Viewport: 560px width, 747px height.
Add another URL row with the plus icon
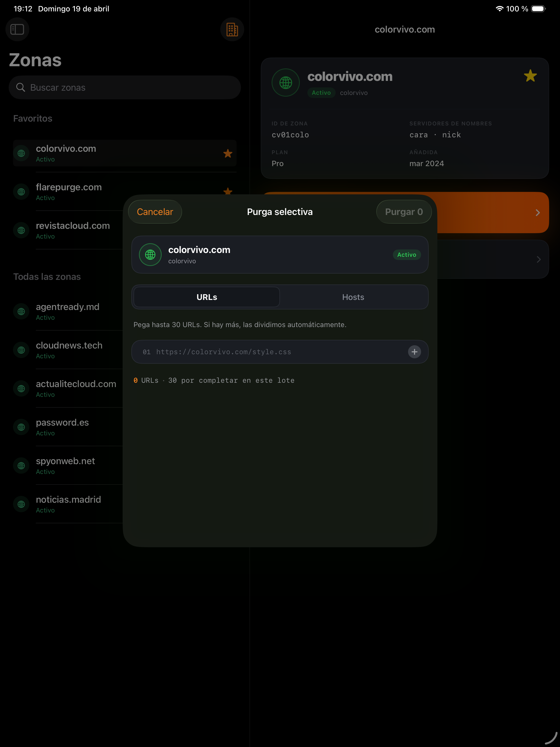point(415,352)
